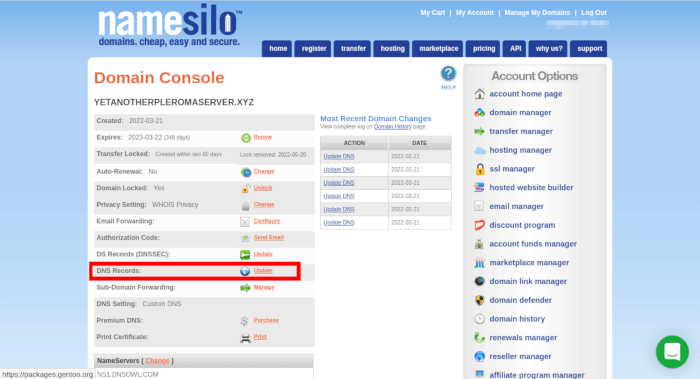
Task: Click the Purchase Premium DNS link
Action: (x=266, y=320)
